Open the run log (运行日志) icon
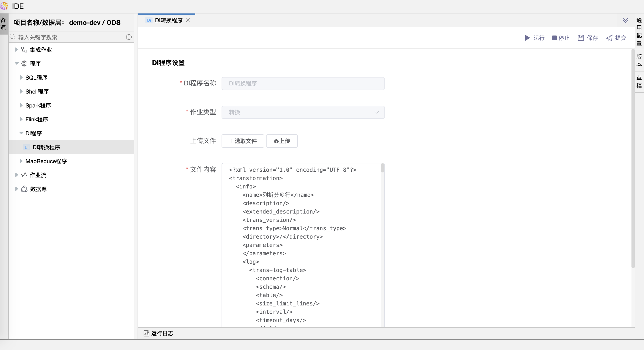644x350 pixels. tap(146, 333)
